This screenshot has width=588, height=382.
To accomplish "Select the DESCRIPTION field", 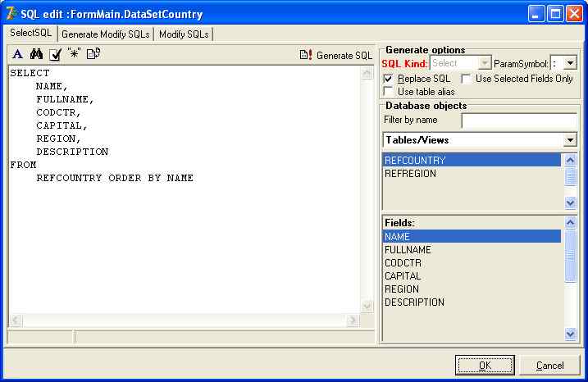I will point(472,302).
